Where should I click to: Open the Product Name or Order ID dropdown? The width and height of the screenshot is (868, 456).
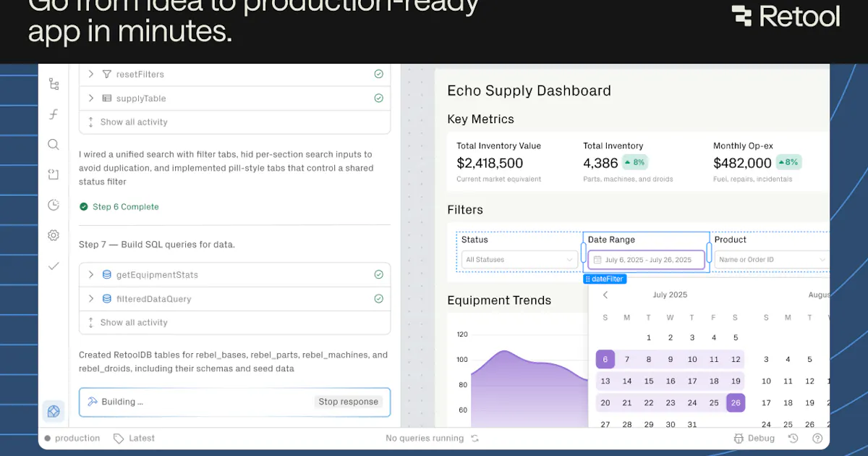pos(772,259)
